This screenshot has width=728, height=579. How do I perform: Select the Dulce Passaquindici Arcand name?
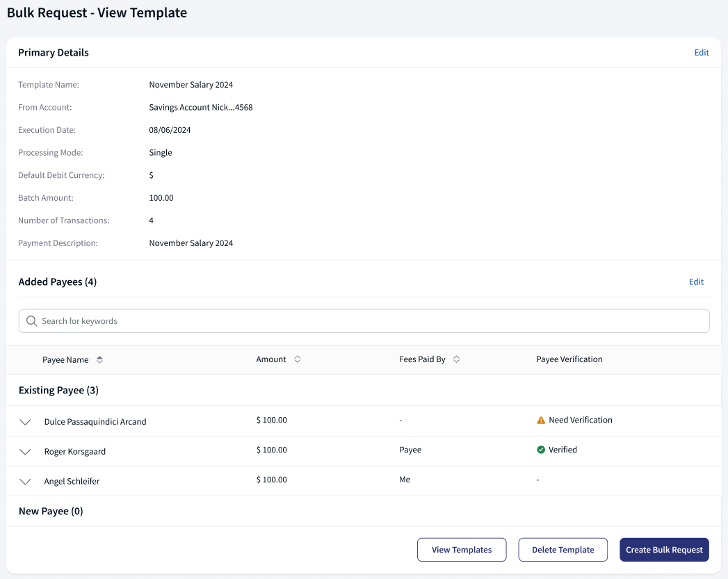click(x=95, y=422)
